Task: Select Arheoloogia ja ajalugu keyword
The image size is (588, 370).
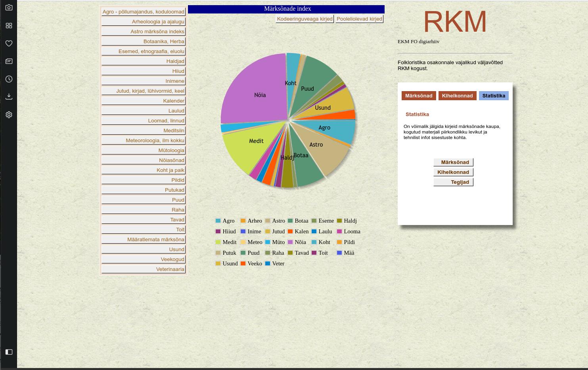Action: [x=144, y=21]
